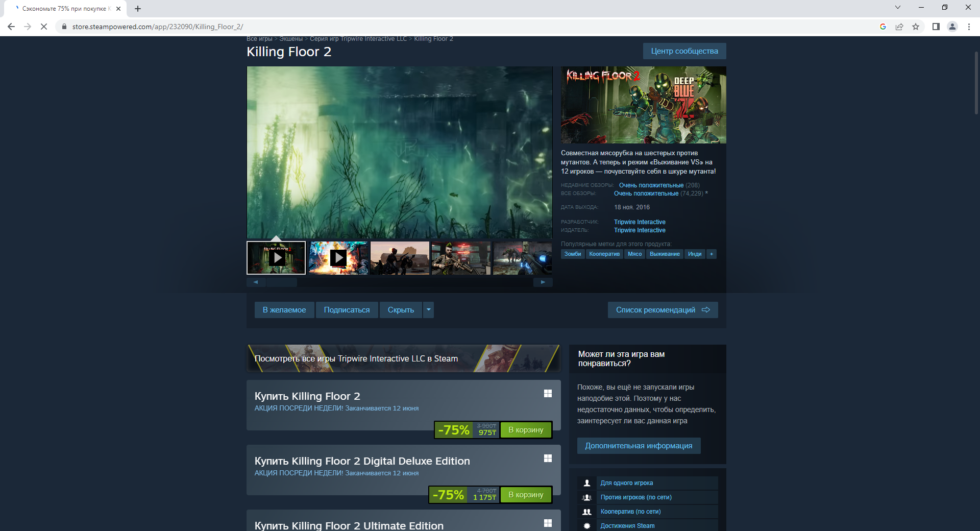Open developer Tripwire Interactive link

click(640, 222)
